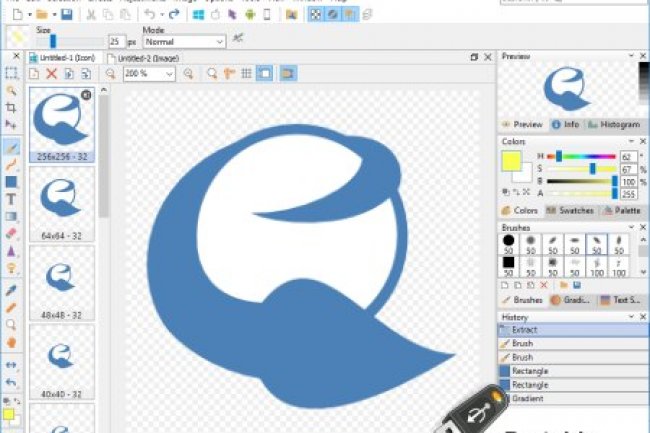
Task: Open the dropdown arrow beside folder icon
Action: point(54,15)
